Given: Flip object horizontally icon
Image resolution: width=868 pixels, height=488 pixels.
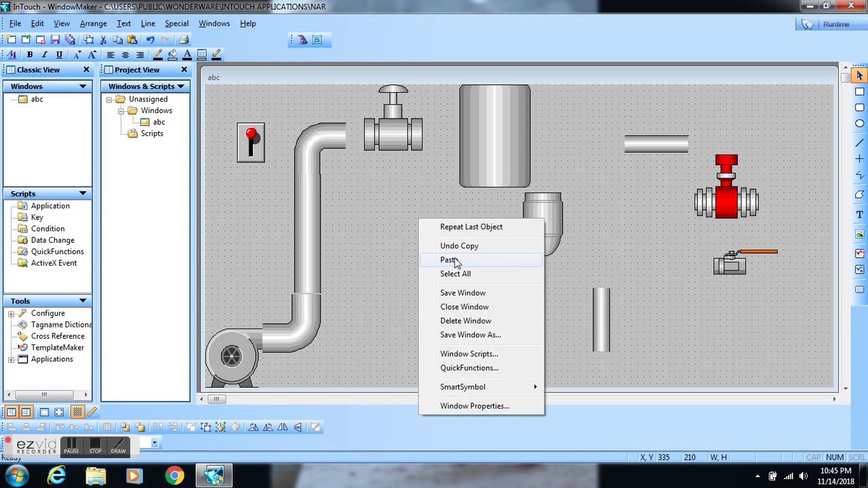Looking at the screenshot, I should (x=283, y=427).
